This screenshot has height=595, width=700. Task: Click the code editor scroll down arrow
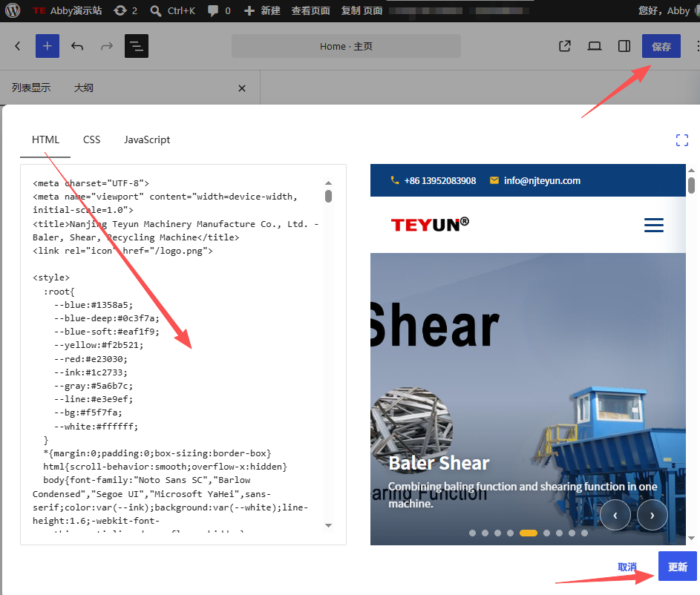coord(329,525)
